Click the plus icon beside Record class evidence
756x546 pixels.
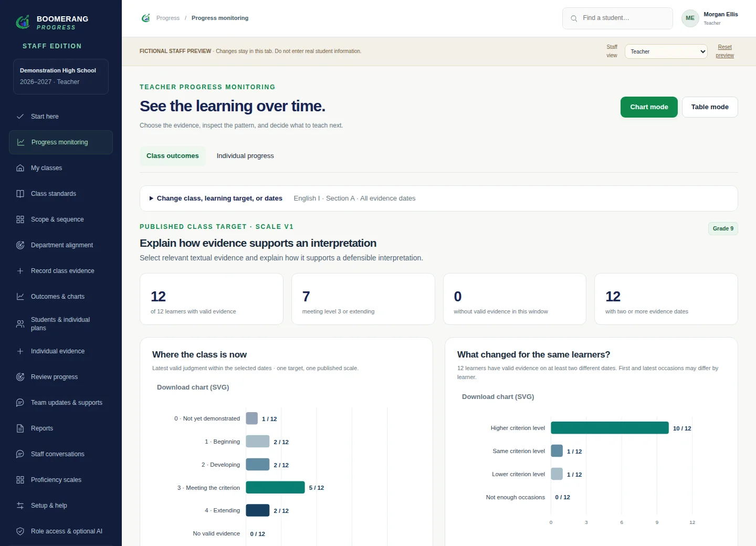click(20, 271)
